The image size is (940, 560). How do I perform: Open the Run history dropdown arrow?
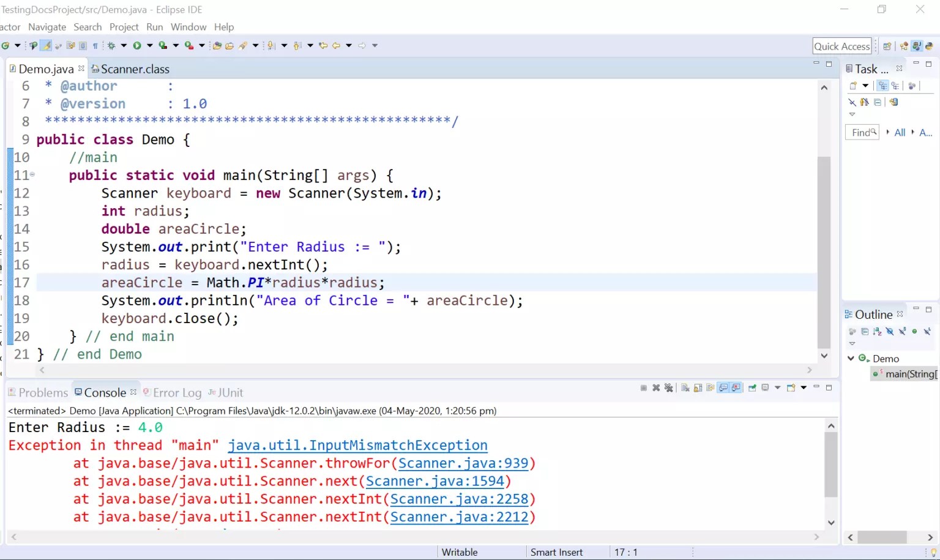coord(150,45)
